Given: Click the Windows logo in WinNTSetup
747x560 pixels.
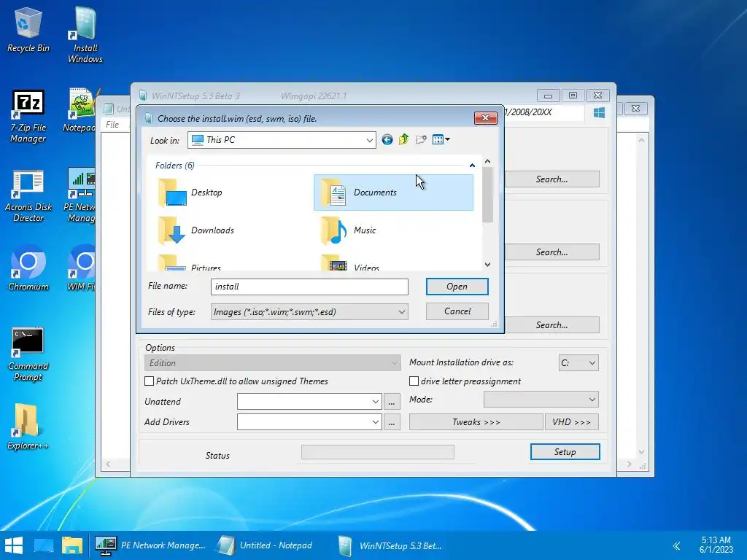Looking at the screenshot, I should coord(600,112).
